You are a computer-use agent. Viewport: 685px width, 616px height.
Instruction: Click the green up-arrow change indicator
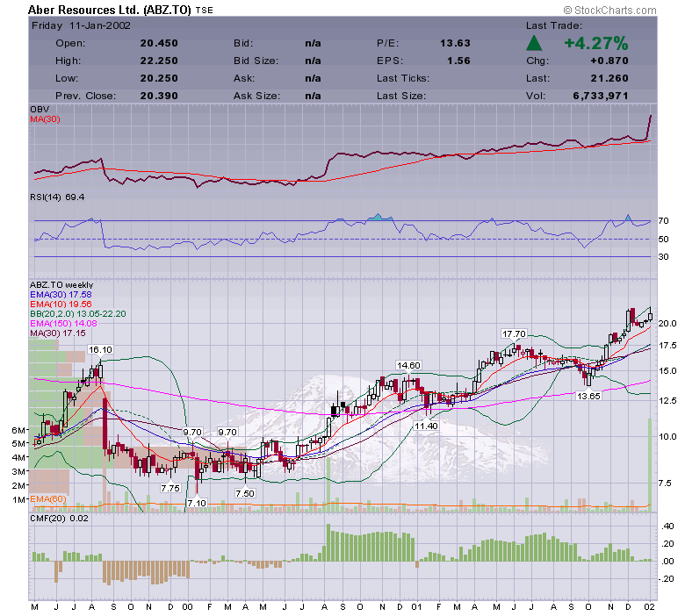click(534, 43)
